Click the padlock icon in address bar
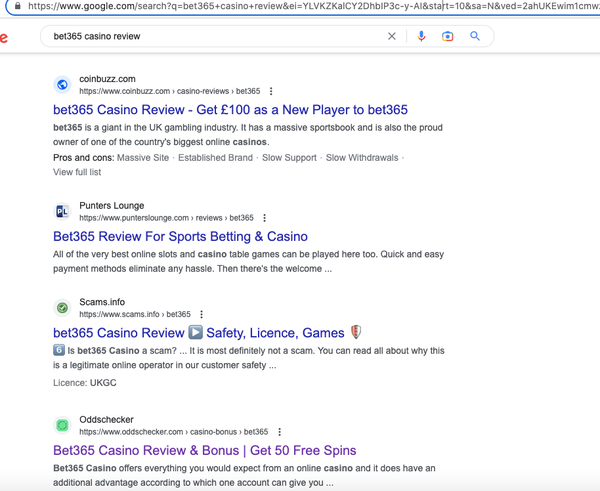600x491 pixels. point(17,6)
